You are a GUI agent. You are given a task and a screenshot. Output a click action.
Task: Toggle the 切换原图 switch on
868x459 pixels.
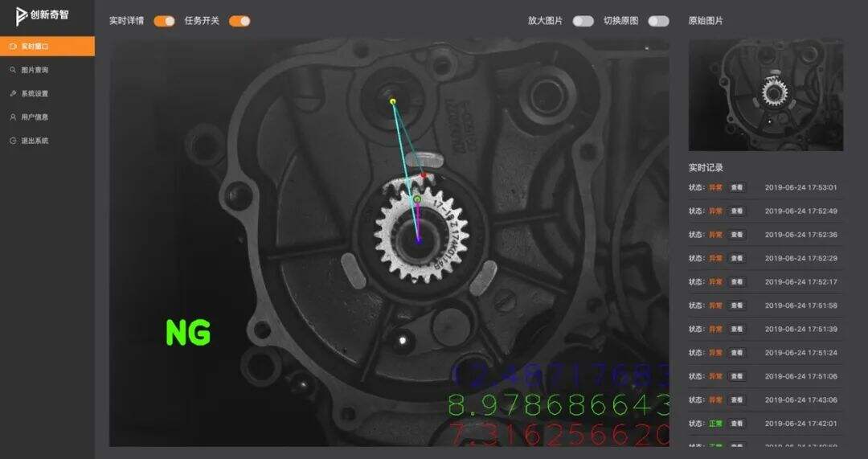tap(658, 21)
